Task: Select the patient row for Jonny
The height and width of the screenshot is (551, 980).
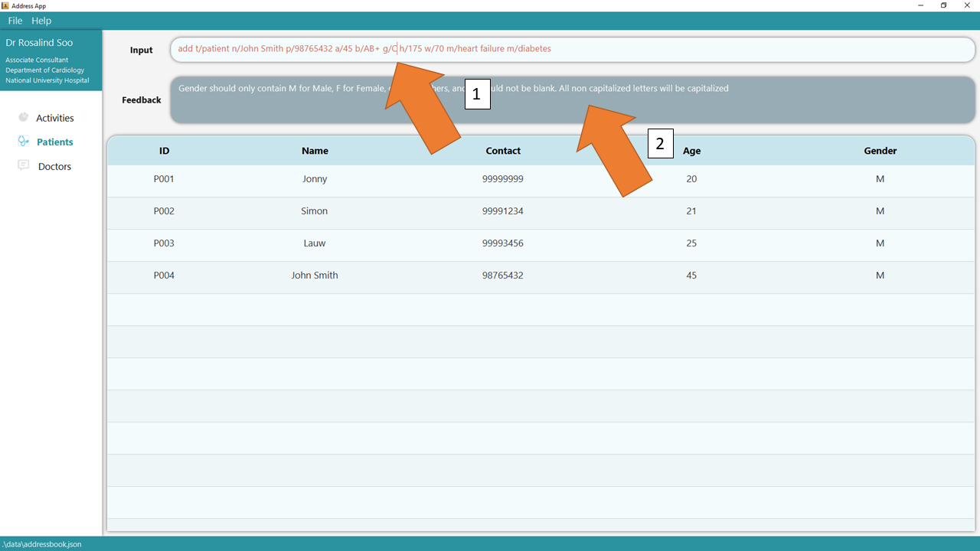Action: [315, 179]
